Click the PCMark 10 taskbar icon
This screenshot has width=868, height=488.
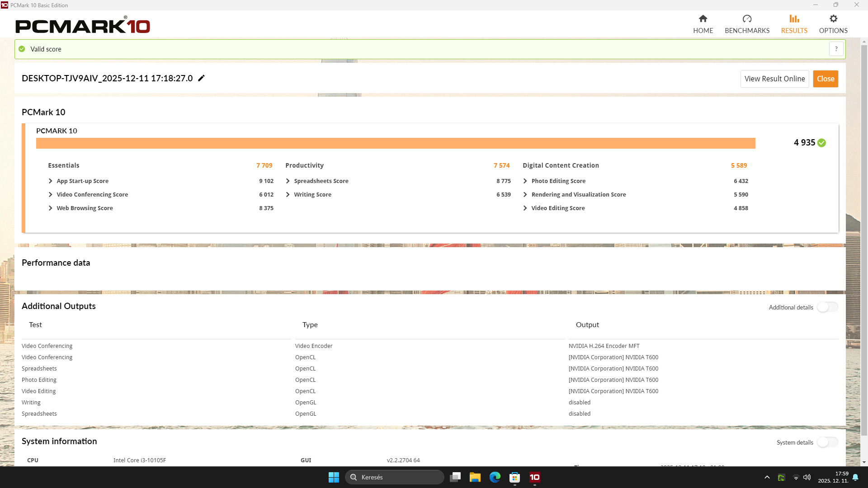534,477
